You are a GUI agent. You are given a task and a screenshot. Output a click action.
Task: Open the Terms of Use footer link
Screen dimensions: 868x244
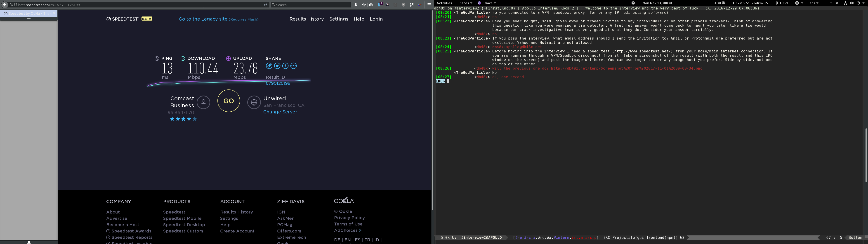pyautogui.click(x=348, y=224)
